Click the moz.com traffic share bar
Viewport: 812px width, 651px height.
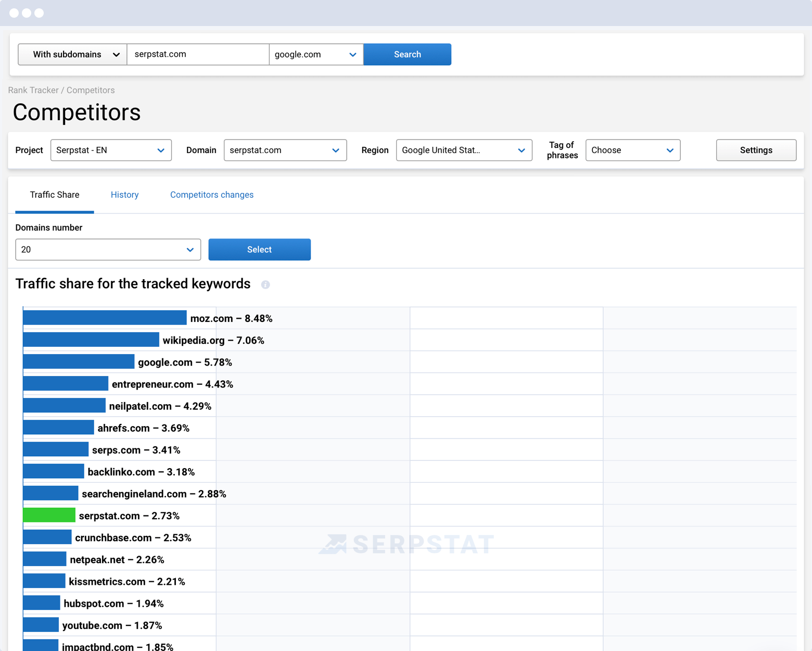point(105,318)
